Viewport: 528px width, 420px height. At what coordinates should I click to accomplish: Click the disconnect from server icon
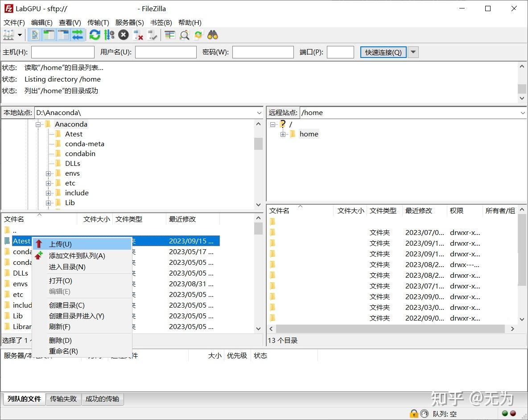coord(138,35)
